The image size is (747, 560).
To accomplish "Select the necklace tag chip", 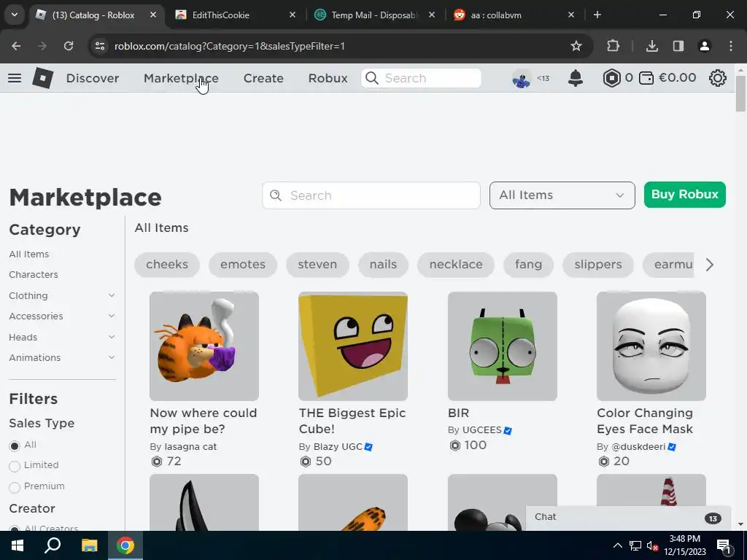I will tap(456, 265).
